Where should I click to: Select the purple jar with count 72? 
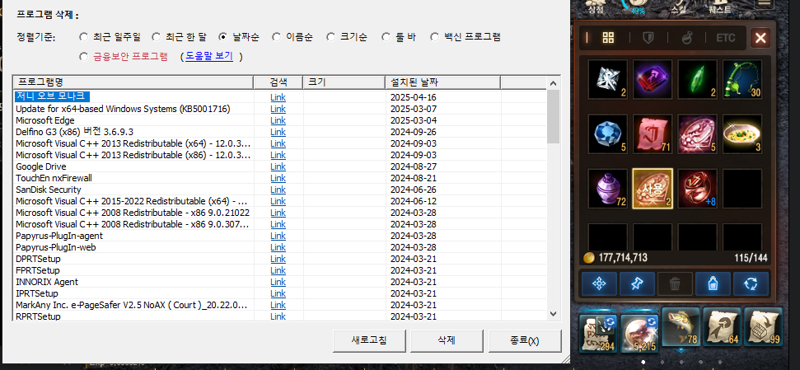click(608, 188)
